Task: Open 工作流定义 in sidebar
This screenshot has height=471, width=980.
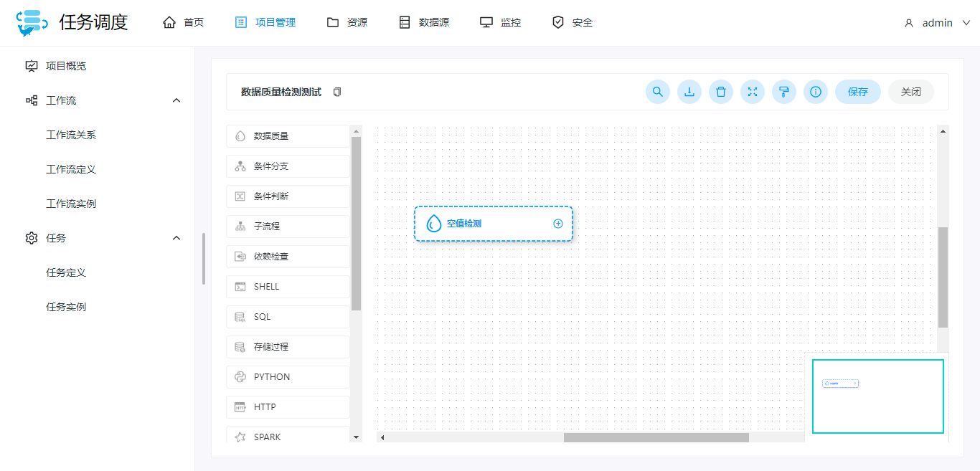Action: (x=71, y=169)
